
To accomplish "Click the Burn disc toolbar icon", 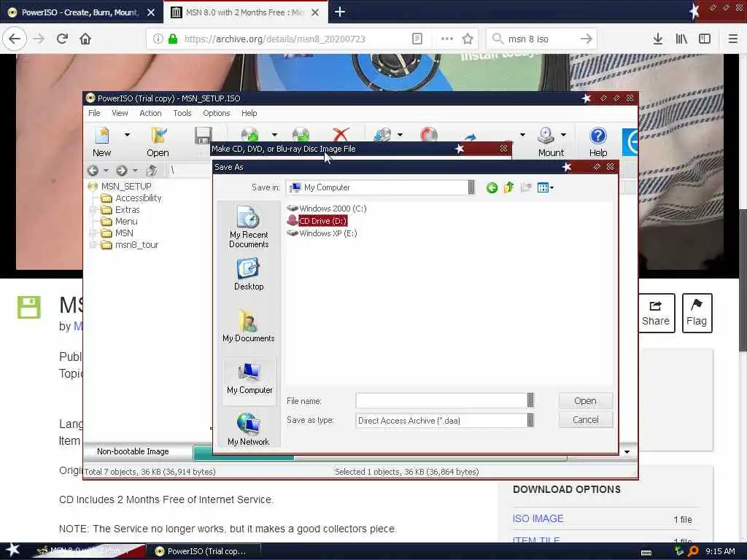I will pos(429,135).
